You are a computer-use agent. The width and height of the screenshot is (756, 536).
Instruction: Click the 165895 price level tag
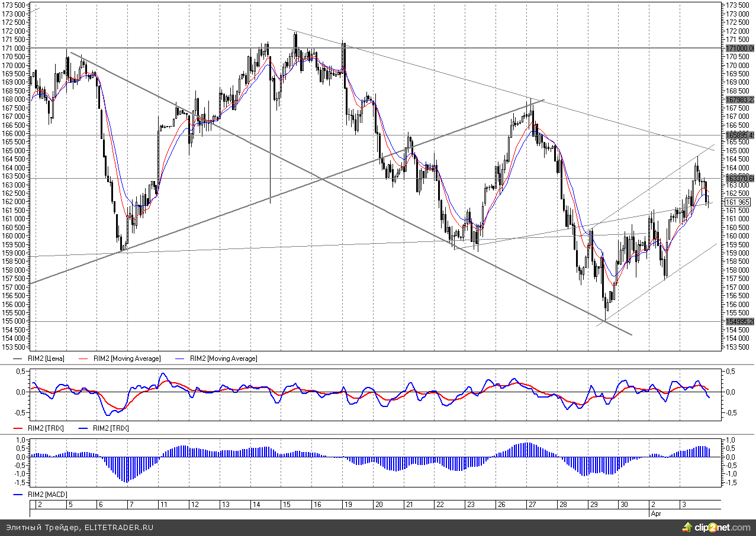(739, 135)
